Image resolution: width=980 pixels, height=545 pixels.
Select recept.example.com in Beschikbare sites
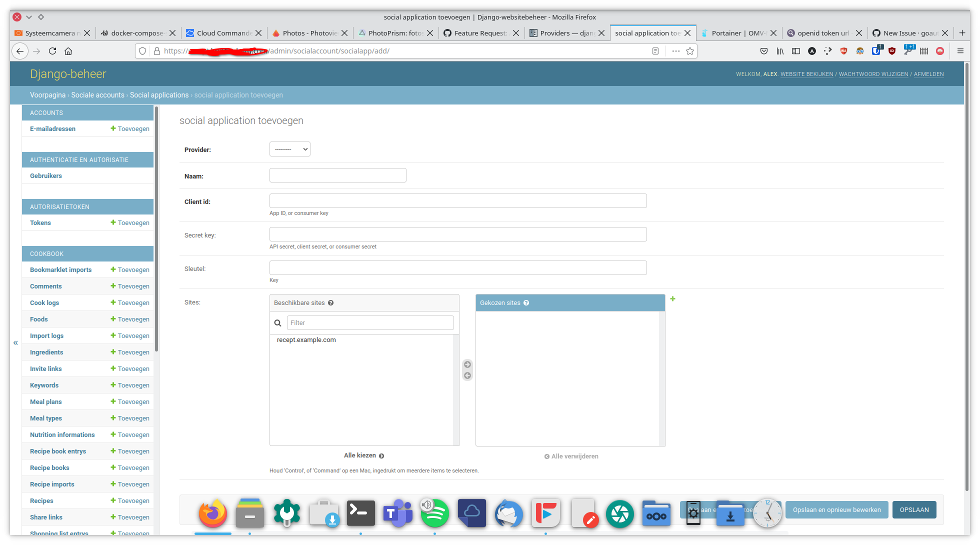(x=306, y=339)
